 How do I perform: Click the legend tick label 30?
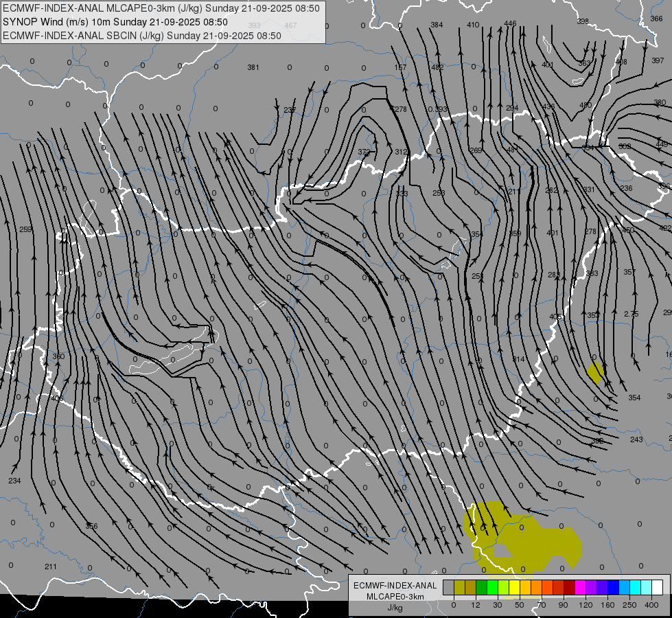click(498, 605)
